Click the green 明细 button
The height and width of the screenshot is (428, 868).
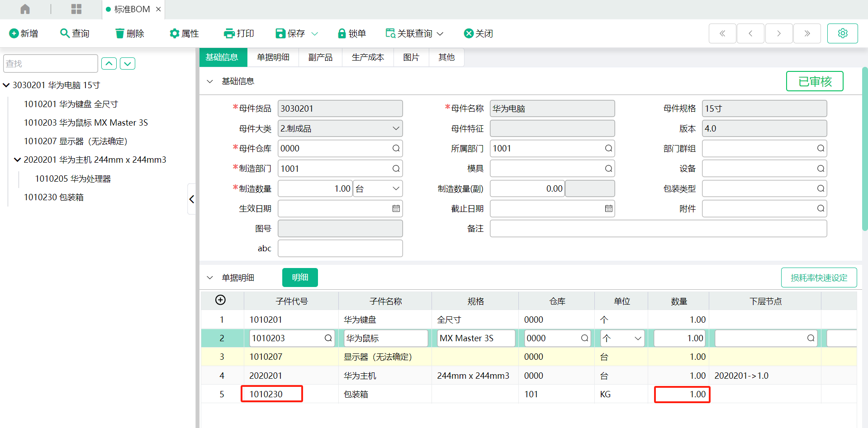pos(300,277)
